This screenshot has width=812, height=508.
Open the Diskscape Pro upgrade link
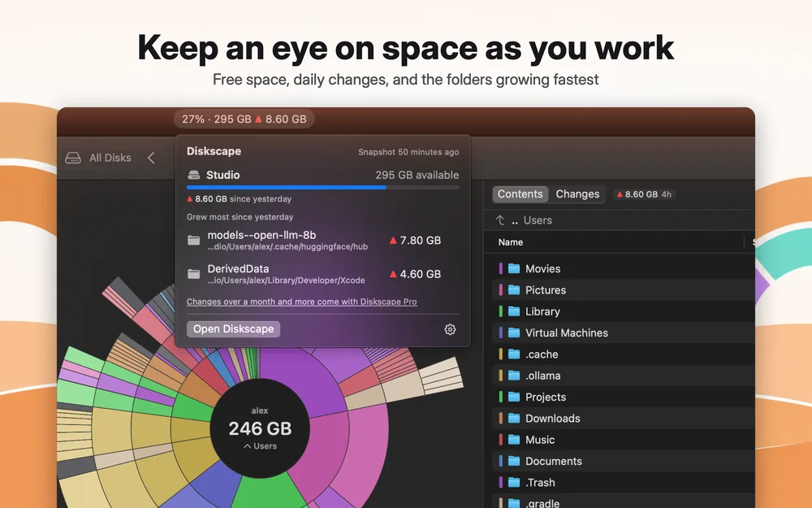301,302
